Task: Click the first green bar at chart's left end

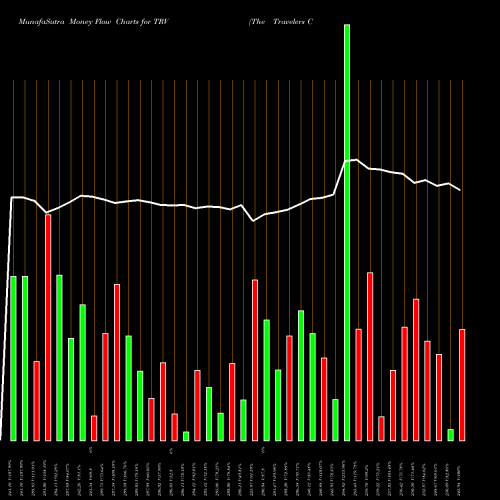Action: coord(13,359)
